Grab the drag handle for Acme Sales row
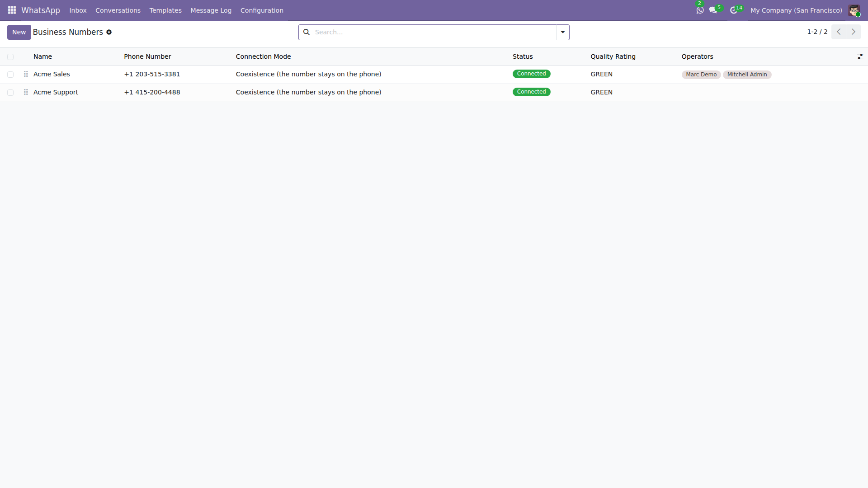 point(26,74)
